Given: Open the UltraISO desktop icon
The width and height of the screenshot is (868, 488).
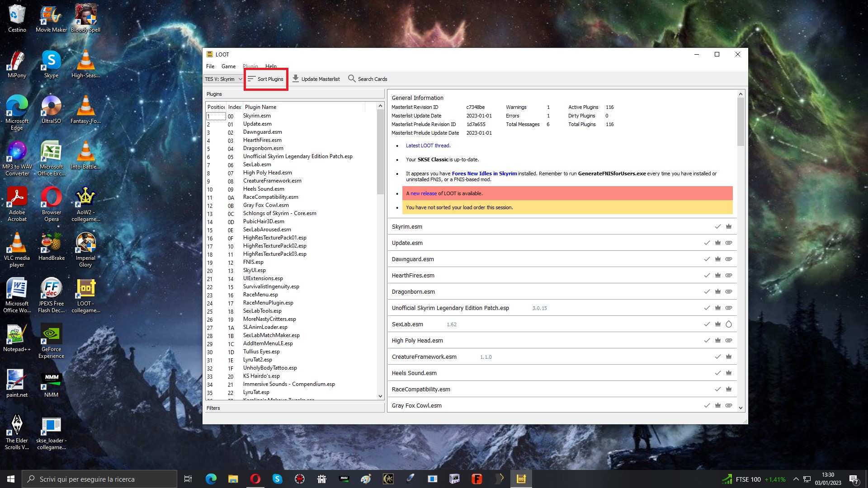Looking at the screenshot, I should (x=51, y=110).
